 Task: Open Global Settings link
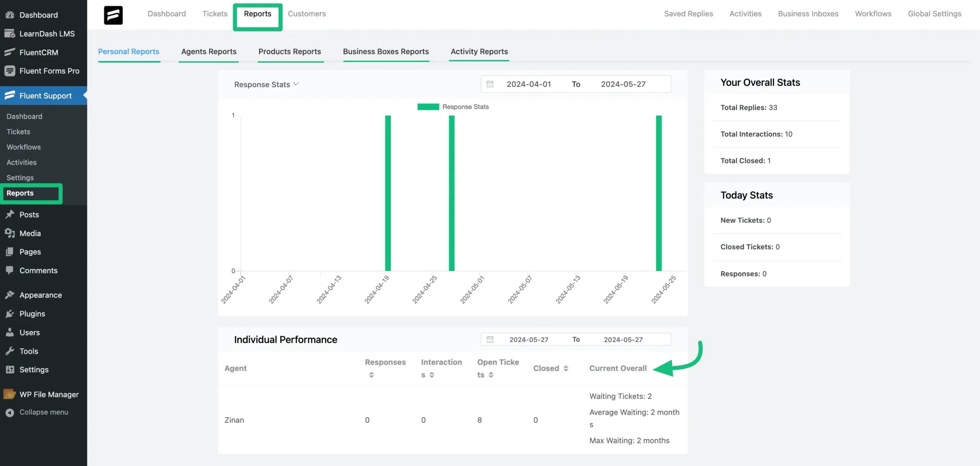[934, 14]
